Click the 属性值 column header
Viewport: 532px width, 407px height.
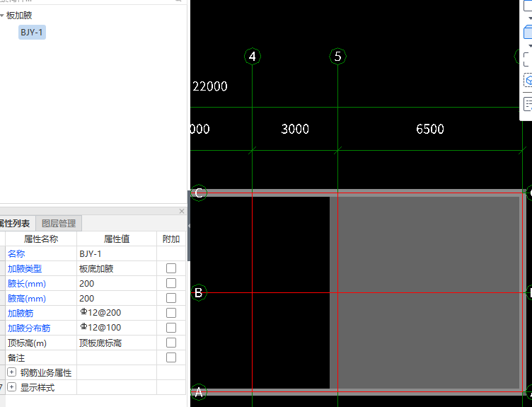tap(117, 239)
